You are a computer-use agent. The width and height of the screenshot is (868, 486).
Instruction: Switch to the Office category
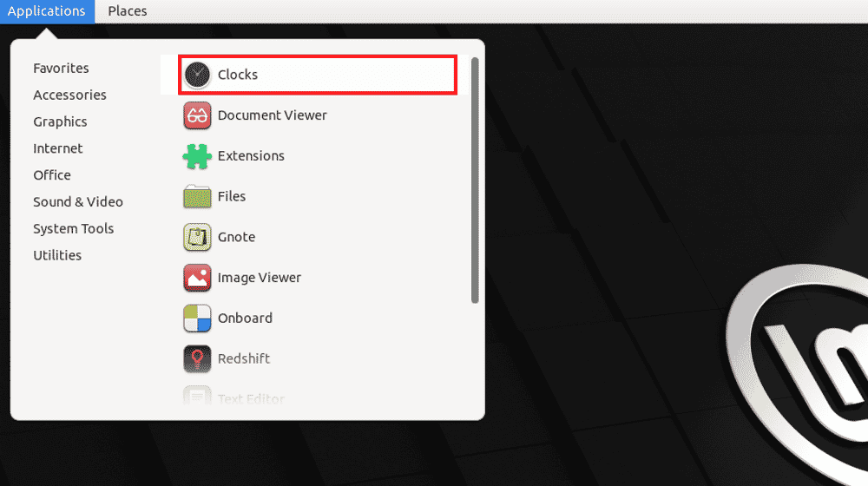pos(52,175)
